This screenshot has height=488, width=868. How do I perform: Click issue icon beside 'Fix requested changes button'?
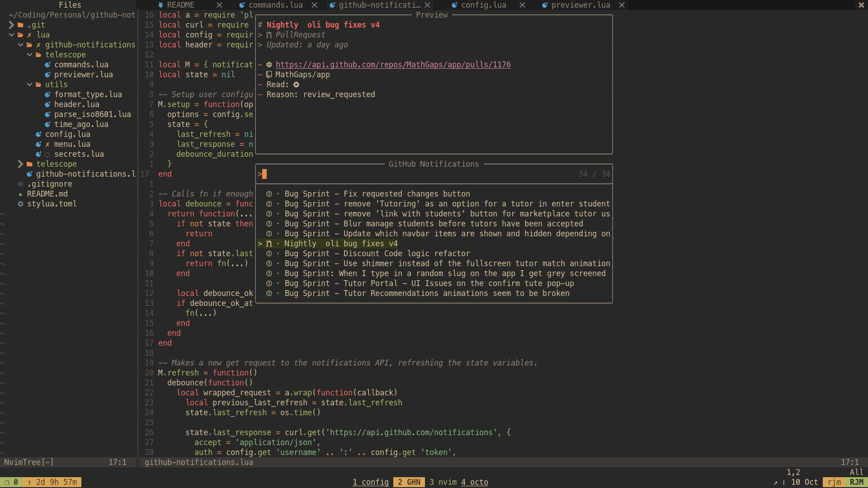tap(269, 194)
